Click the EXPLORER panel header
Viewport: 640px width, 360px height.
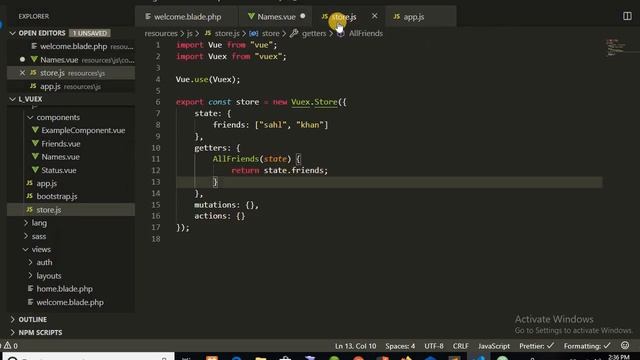(33, 16)
